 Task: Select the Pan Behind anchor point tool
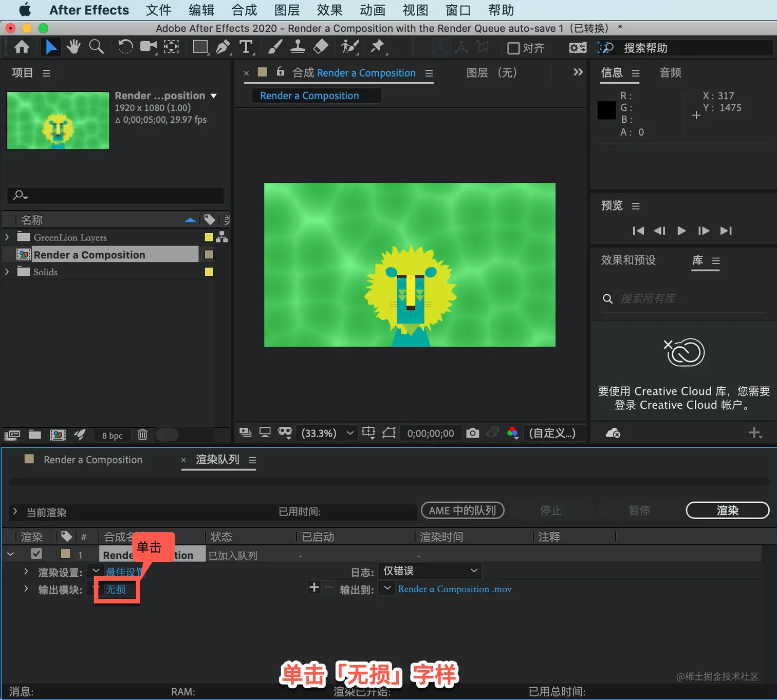pos(171,47)
